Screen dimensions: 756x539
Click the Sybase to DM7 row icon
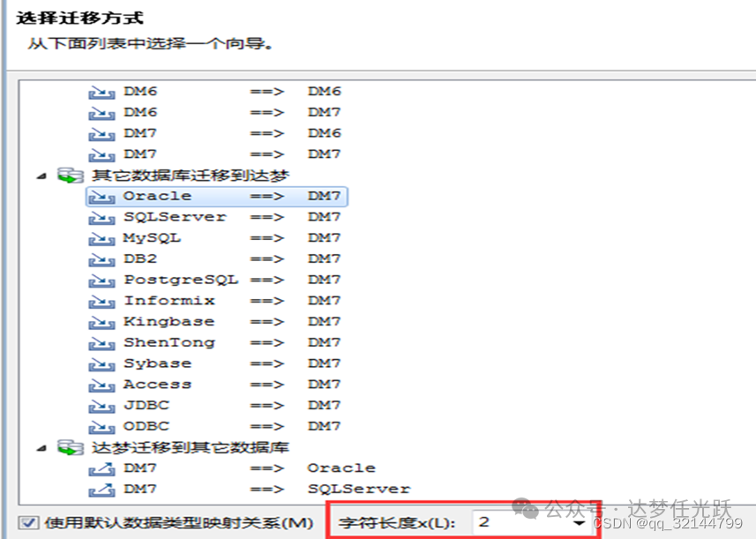click(101, 364)
